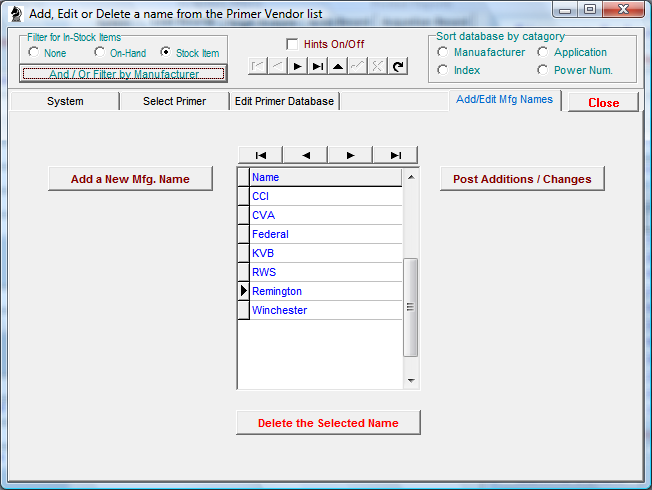Image resolution: width=652 pixels, height=490 pixels.
Task: Jump to last name with grid navigator
Action: [396, 155]
